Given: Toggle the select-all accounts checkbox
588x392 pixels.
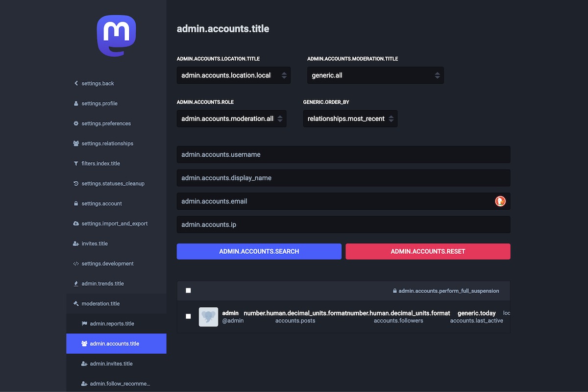Looking at the screenshot, I should [x=188, y=291].
